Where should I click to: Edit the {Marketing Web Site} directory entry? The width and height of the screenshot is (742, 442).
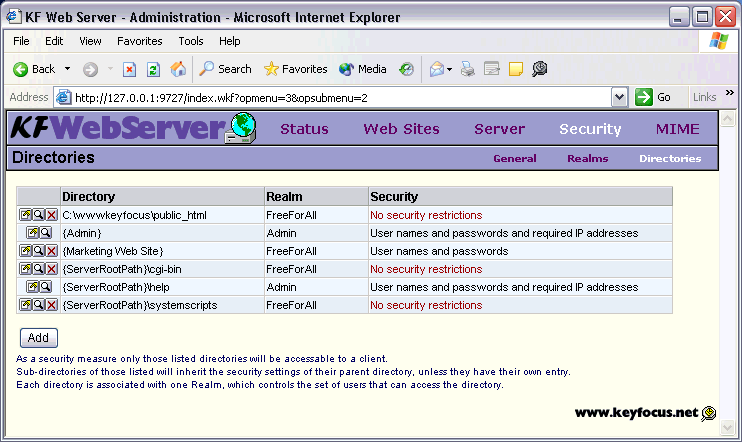tap(26, 251)
